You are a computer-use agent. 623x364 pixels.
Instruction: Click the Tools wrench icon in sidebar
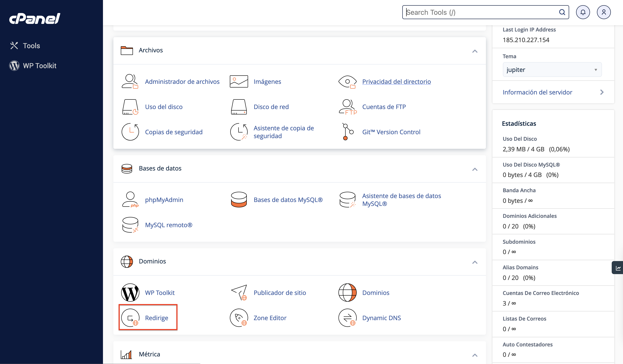point(14,46)
